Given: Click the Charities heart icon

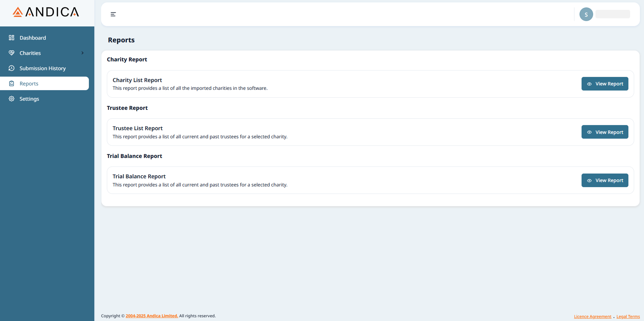Looking at the screenshot, I should click(12, 53).
